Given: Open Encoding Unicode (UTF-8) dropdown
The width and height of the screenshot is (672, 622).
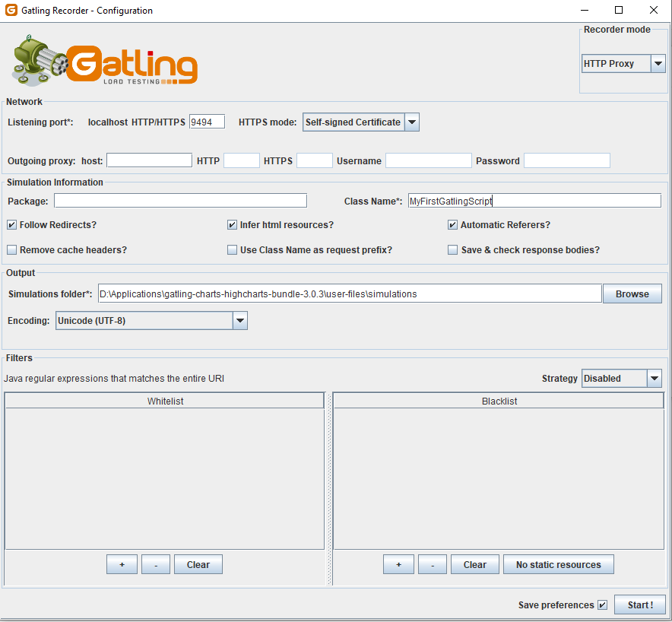Looking at the screenshot, I should [151, 321].
